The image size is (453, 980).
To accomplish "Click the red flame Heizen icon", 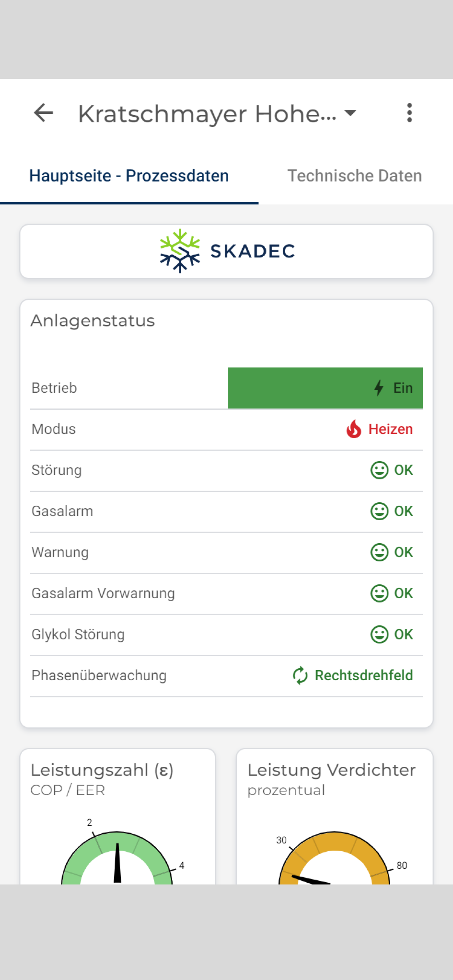I will click(354, 429).
